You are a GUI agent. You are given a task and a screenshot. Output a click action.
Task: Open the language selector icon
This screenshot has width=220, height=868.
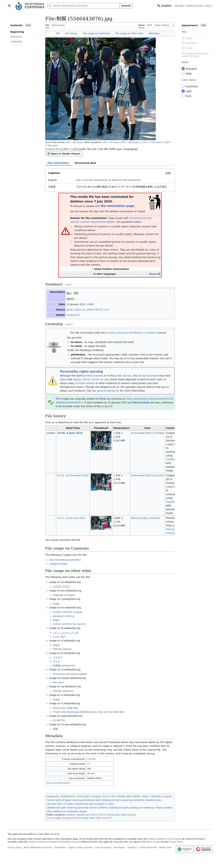[159, 6]
